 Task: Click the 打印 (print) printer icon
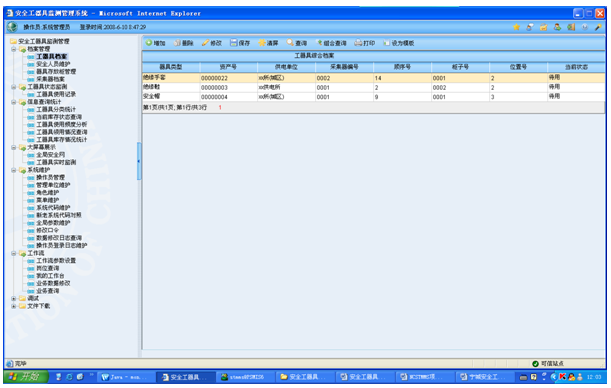pos(358,43)
